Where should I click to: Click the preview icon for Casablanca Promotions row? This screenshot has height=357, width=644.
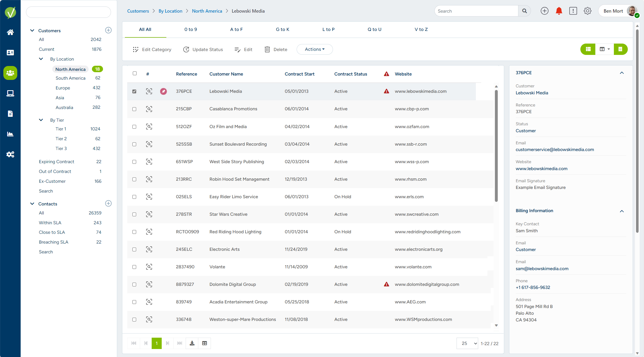[x=149, y=109]
